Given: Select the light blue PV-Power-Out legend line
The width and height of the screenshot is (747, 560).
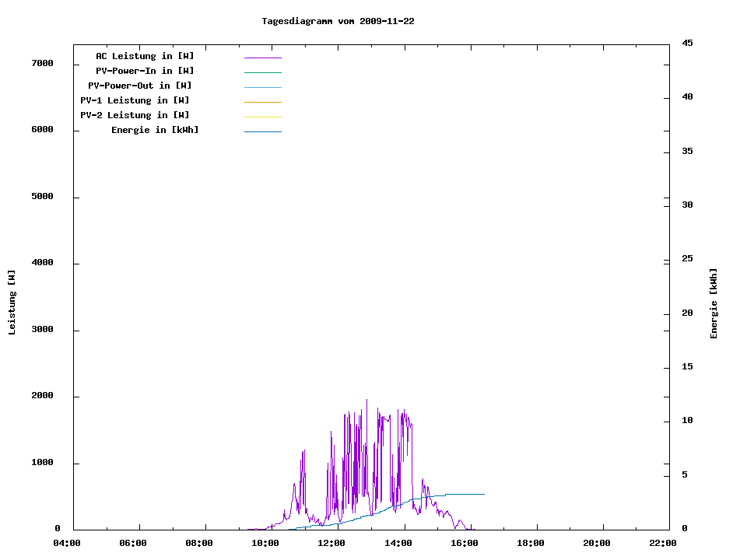Looking at the screenshot, I should tap(262, 87).
